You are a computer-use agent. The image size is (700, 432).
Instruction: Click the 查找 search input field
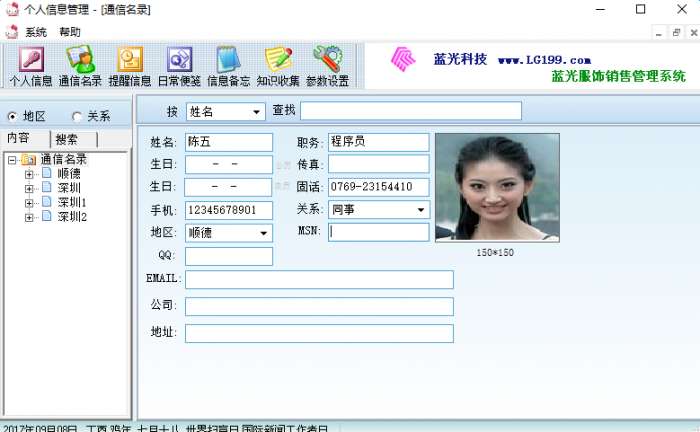[411, 111]
